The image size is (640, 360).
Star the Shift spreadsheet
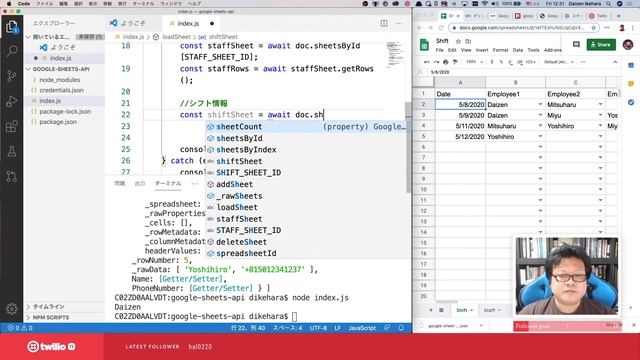pos(458,41)
